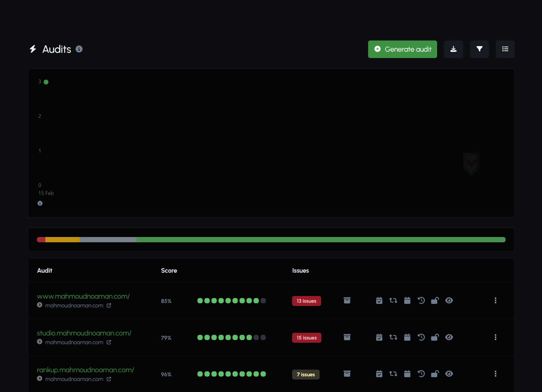Click the 96% score value
Image resolution: width=542 pixels, height=392 pixels.
click(166, 374)
